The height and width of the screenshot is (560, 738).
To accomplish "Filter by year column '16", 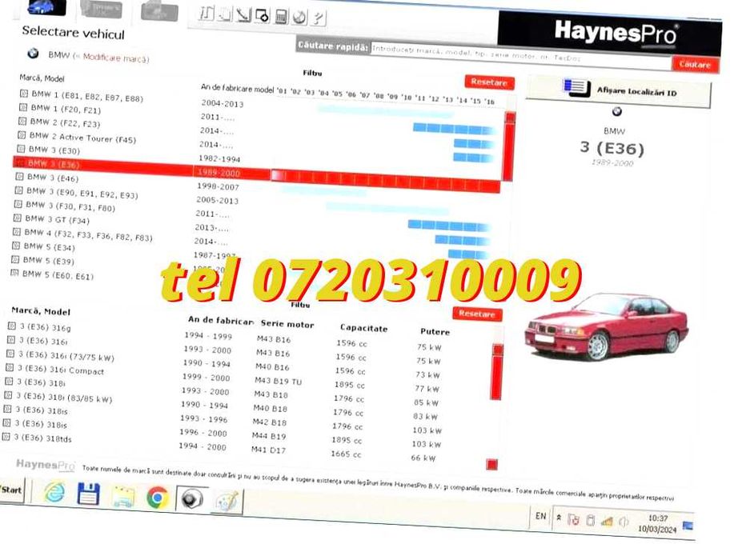I will 490,101.
